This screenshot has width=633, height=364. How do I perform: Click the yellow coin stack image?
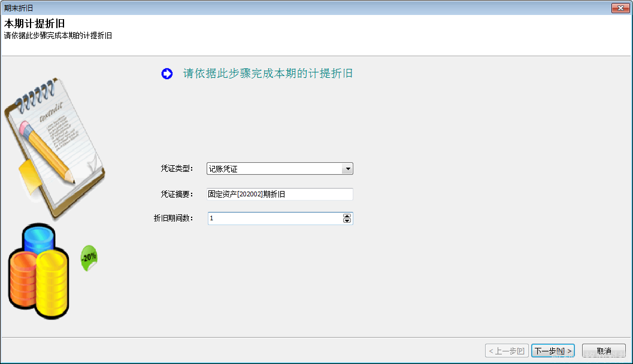54,281
